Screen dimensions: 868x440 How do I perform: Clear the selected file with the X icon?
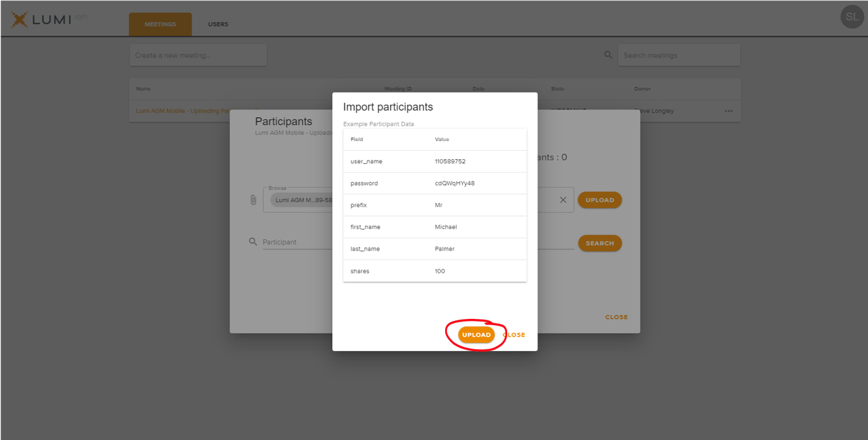click(x=563, y=200)
